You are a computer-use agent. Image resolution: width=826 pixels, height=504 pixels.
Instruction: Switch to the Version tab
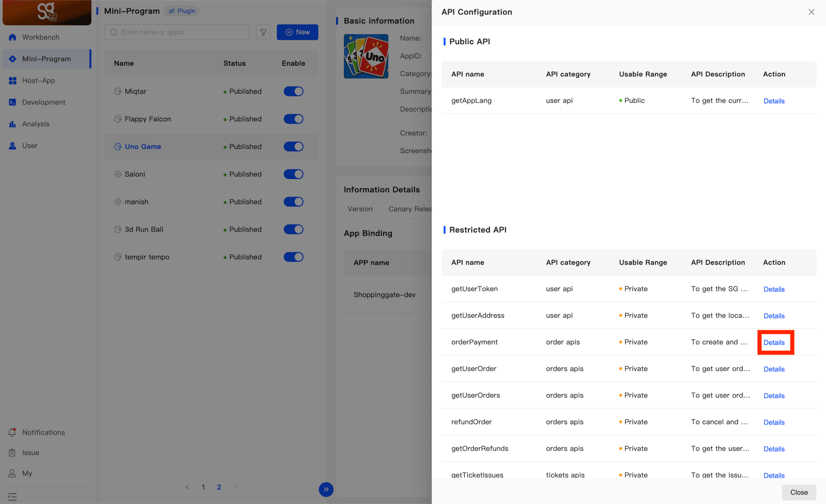(x=360, y=209)
